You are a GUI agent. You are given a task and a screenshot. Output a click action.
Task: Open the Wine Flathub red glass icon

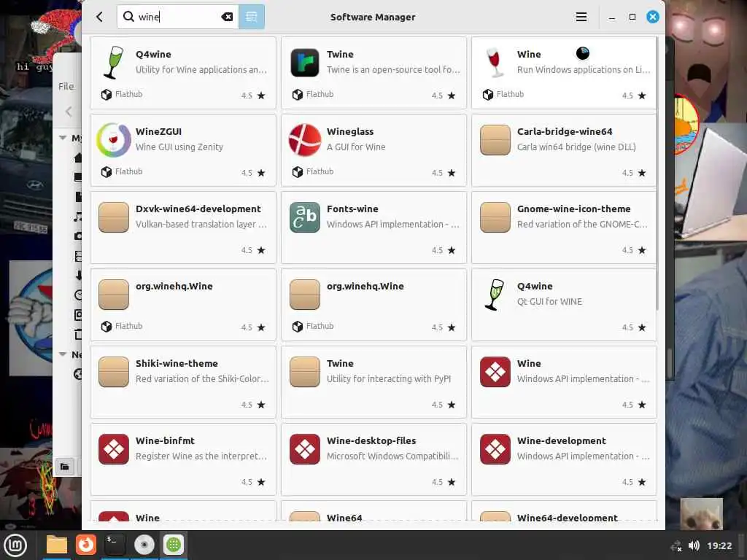[495, 63]
